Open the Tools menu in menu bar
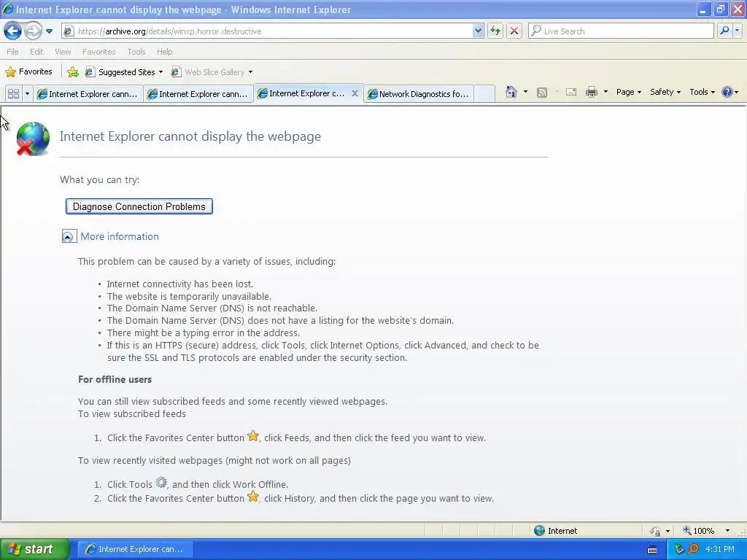Viewport: 747px width, 560px height. point(136,52)
